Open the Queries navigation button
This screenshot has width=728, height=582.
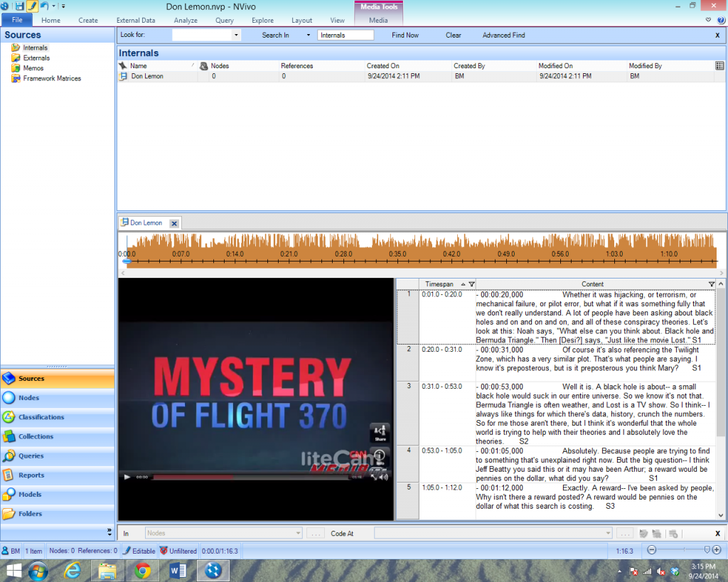58,456
